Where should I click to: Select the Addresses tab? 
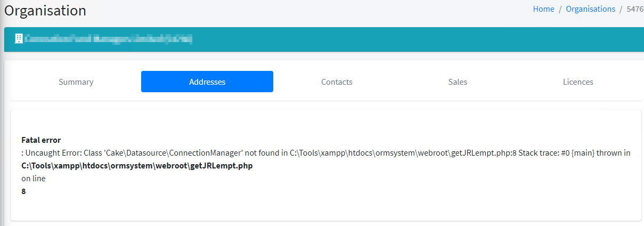(207, 82)
